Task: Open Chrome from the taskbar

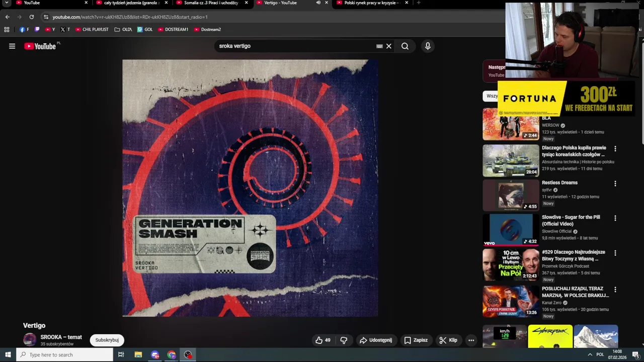Action: point(172,355)
